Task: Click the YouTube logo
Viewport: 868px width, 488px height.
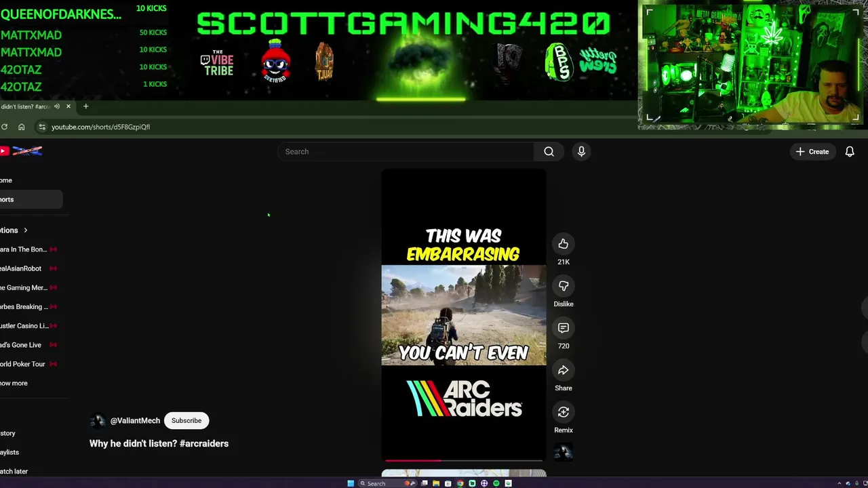Action: [22, 151]
